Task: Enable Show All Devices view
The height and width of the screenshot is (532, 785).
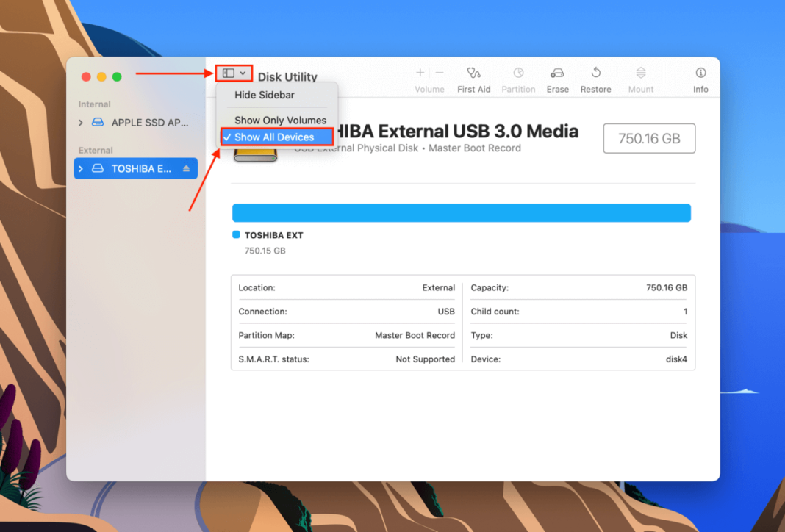Action: pyautogui.click(x=276, y=137)
